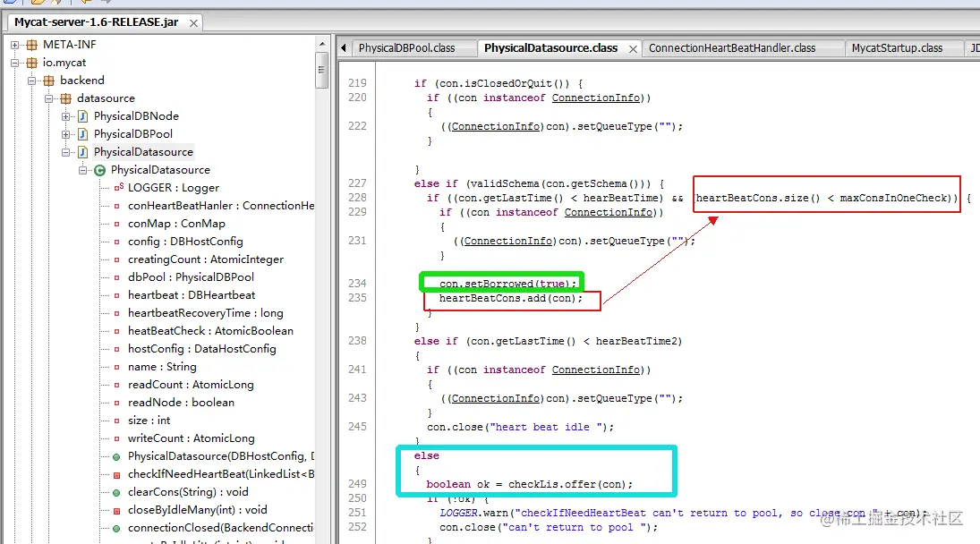This screenshot has height=544, width=980.
Task: Click the readNode field icon
Action: [x=117, y=403]
